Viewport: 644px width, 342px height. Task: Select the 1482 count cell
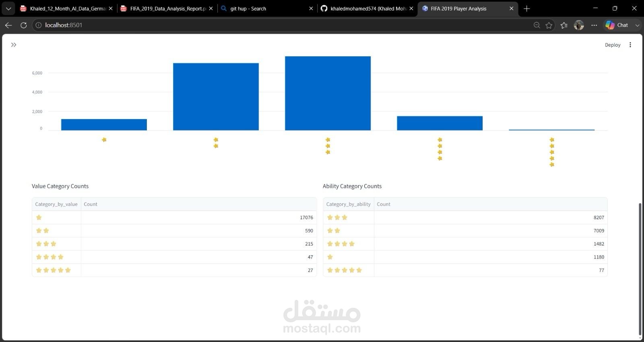[x=491, y=244]
